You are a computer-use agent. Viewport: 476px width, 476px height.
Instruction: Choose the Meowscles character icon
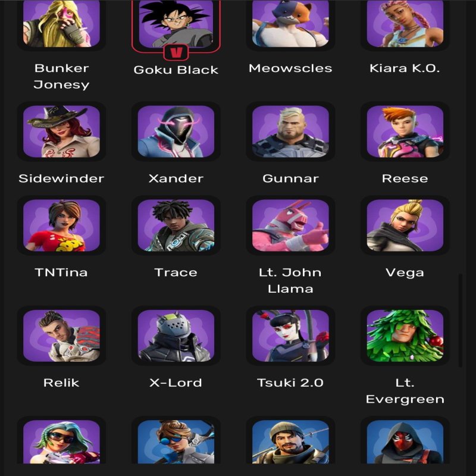(290, 23)
